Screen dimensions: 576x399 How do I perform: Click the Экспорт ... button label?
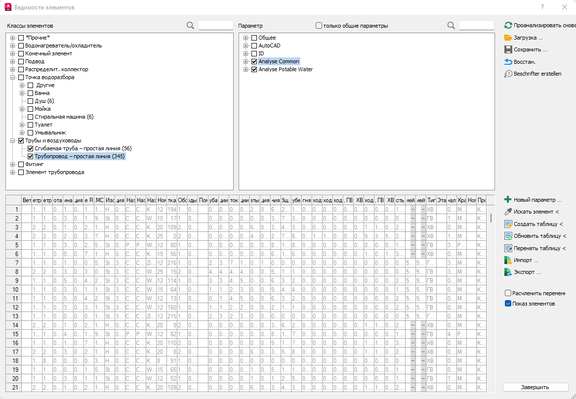tap(527, 272)
